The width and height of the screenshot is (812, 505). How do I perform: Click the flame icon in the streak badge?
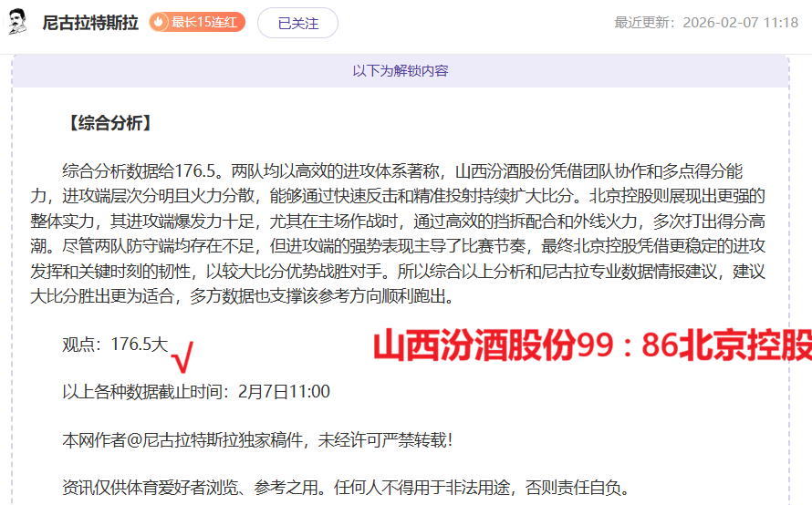coord(159,23)
